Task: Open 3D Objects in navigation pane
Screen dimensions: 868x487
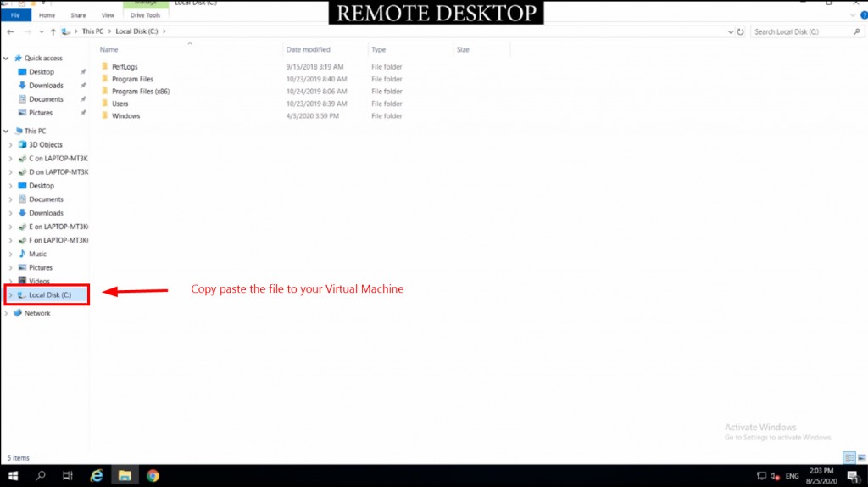Action: [x=46, y=144]
